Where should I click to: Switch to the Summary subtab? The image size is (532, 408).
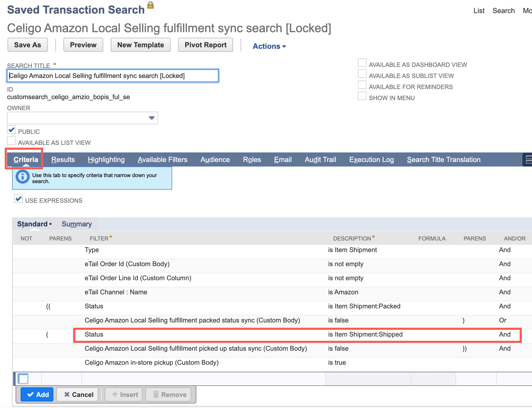tap(77, 224)
